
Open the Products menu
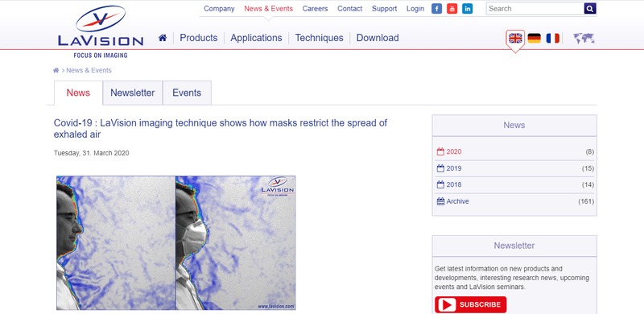point(199,38)
